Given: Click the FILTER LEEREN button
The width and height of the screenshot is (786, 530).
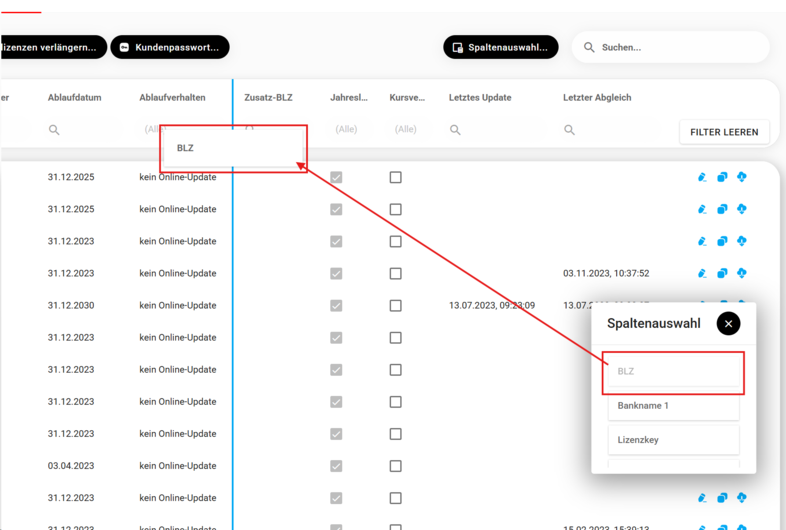Looking at the screenshot, I should 724,132.
